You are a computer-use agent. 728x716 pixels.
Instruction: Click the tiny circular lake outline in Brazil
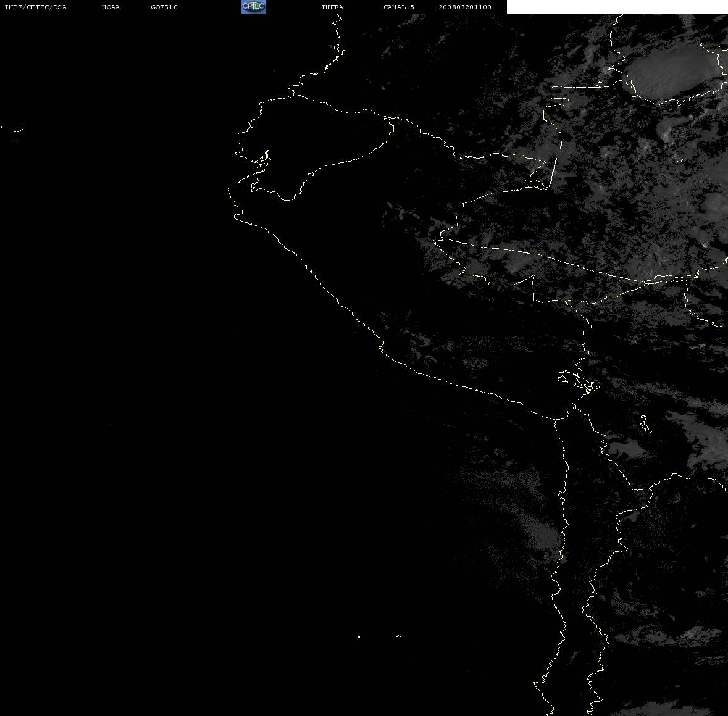coord(679,160)
